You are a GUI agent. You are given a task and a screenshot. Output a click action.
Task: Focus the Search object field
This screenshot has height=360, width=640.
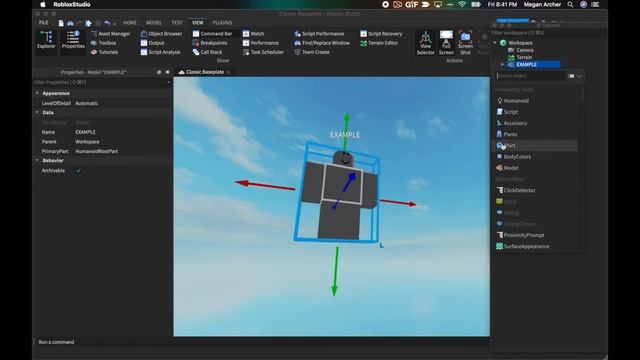pos(531,76)
